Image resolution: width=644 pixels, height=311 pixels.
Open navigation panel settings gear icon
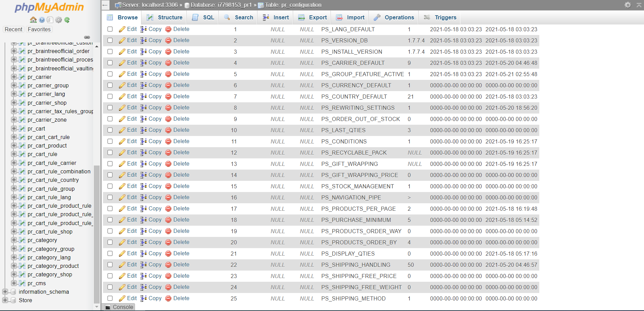58,20
